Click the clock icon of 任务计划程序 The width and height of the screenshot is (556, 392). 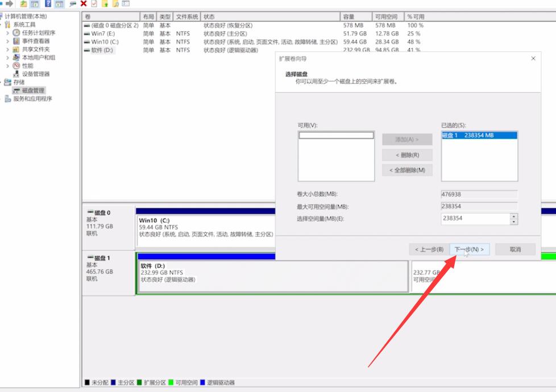pos(16,32)
